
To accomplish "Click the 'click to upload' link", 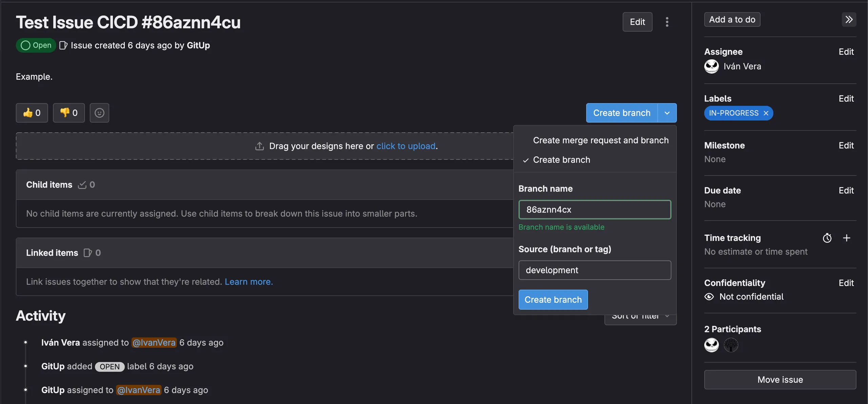I will click(x=406, y=146).
